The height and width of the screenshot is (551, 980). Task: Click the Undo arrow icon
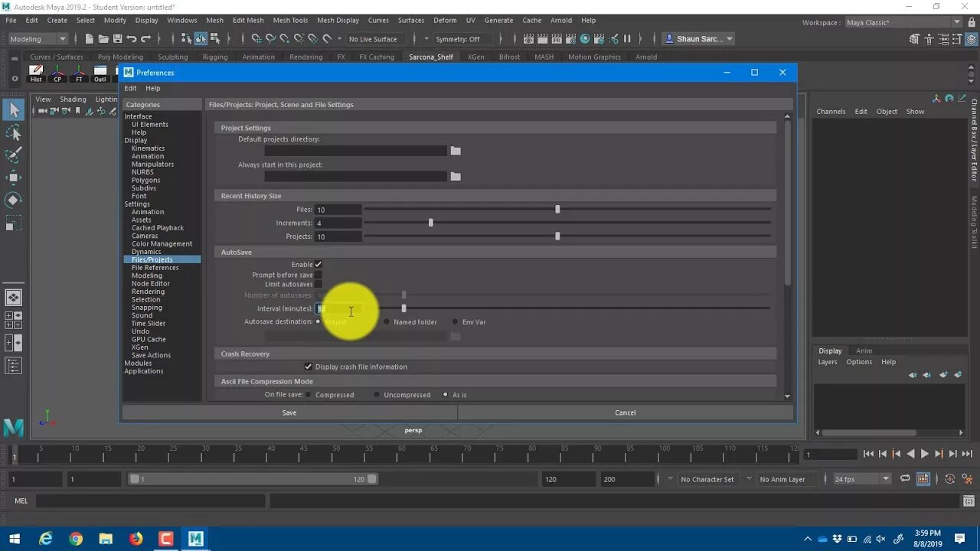[x=131, y=38]
